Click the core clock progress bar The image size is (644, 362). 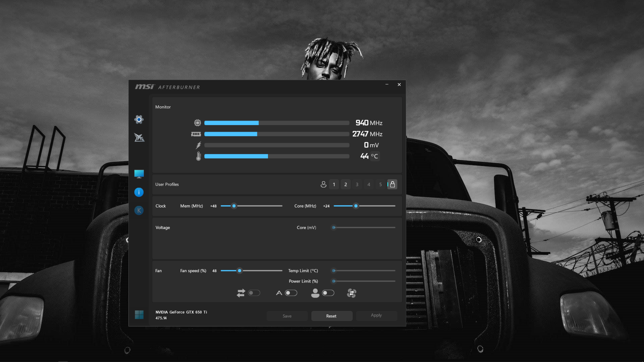277,123
